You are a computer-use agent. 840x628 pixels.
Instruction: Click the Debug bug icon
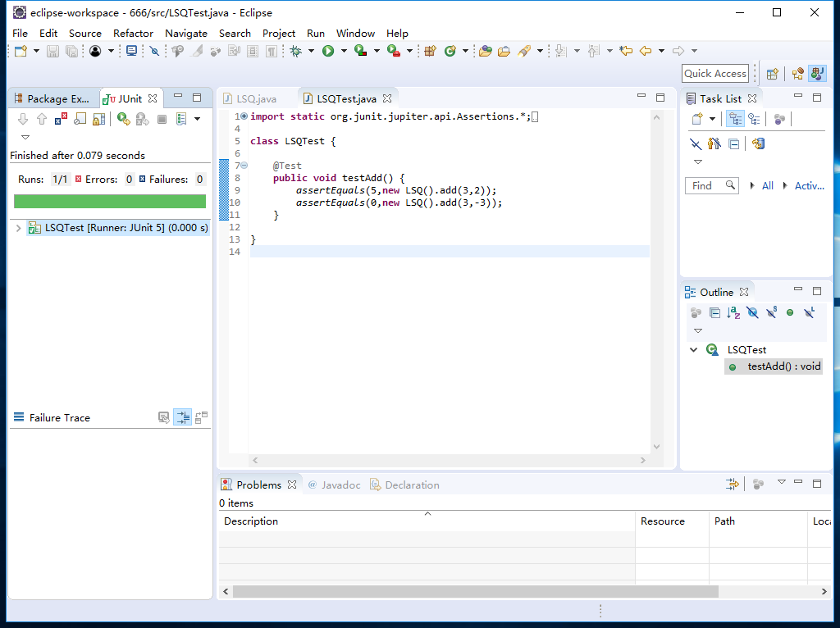click(295, 51)
